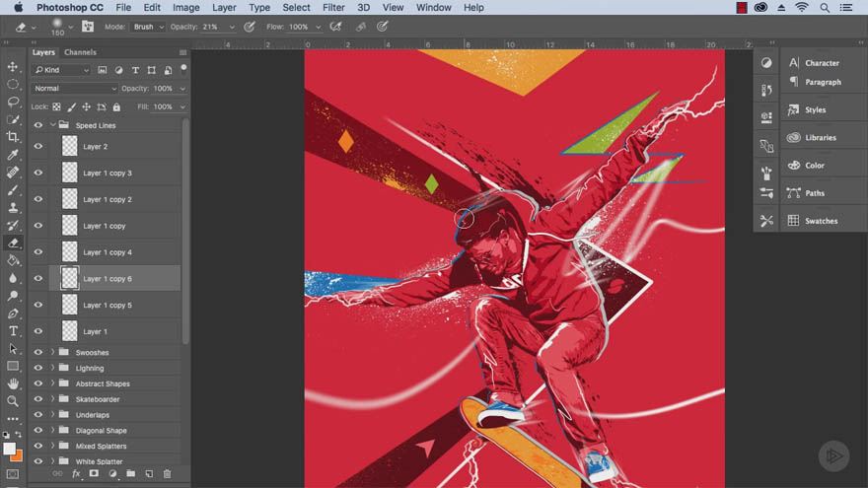Hide the Lightning group
Image resolution: width=868 pixels, height=488 pixels.
[x=38, y=368]
